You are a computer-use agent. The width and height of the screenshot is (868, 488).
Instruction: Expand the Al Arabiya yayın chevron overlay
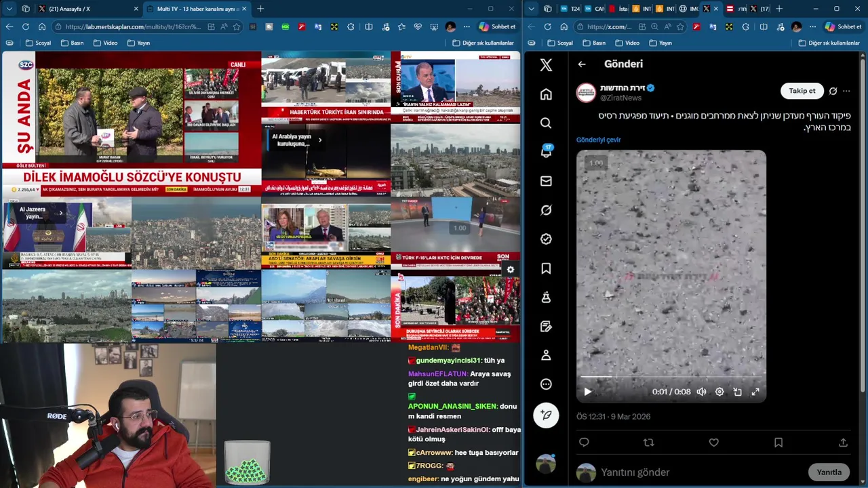[x=319, y=140]
